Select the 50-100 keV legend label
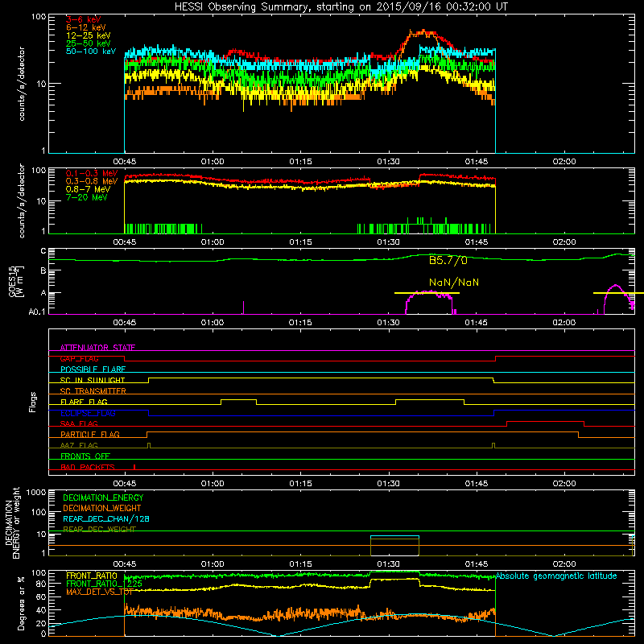 point(91,52)
